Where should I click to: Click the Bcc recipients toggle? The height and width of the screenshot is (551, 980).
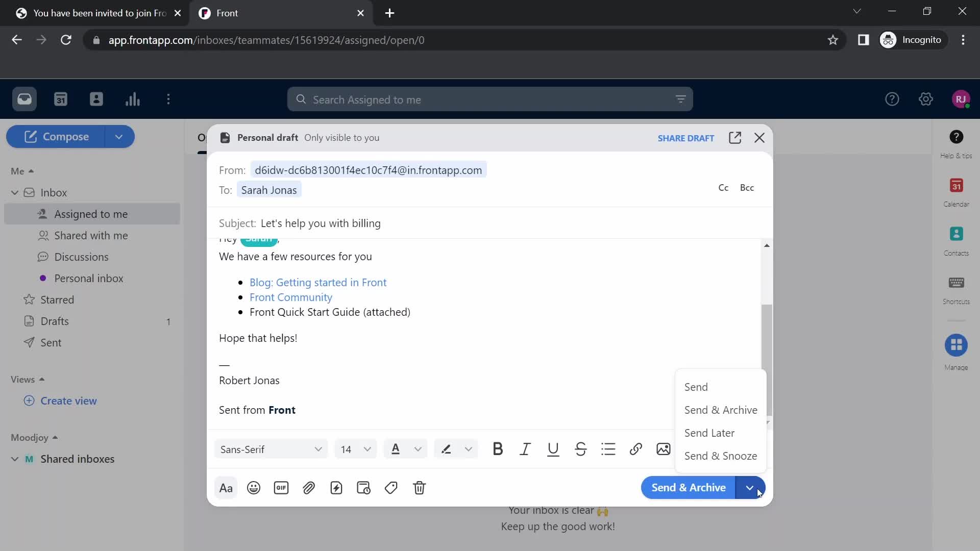coord(748,188)
